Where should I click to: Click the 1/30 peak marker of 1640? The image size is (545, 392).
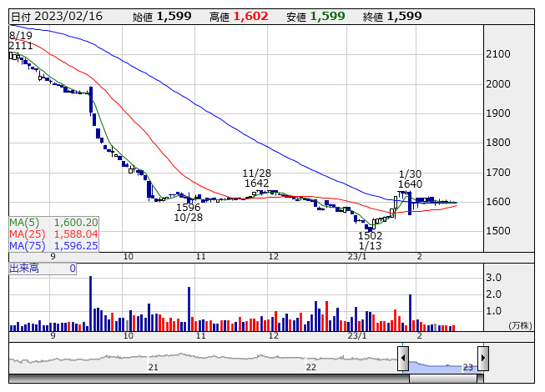pyautogui.click(x=409, y=178)
